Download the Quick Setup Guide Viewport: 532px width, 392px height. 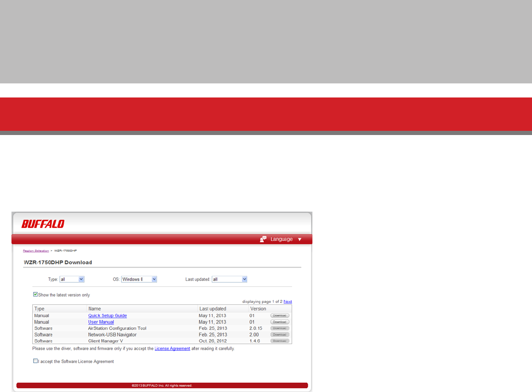(280, 315)
